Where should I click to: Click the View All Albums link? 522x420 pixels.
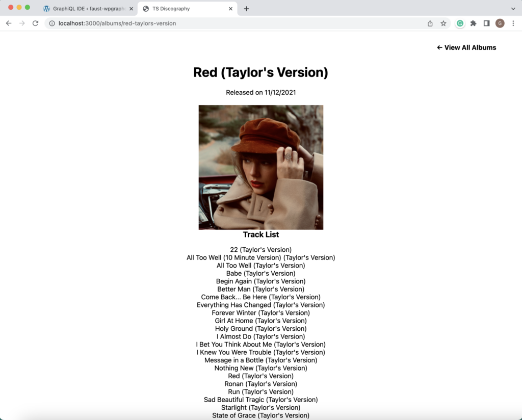[466, 47]
